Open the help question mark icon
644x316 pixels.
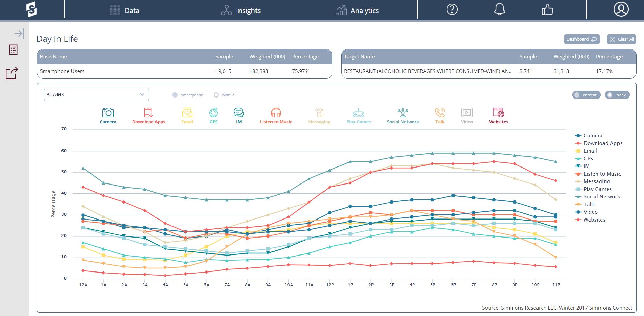pos(452,10)
